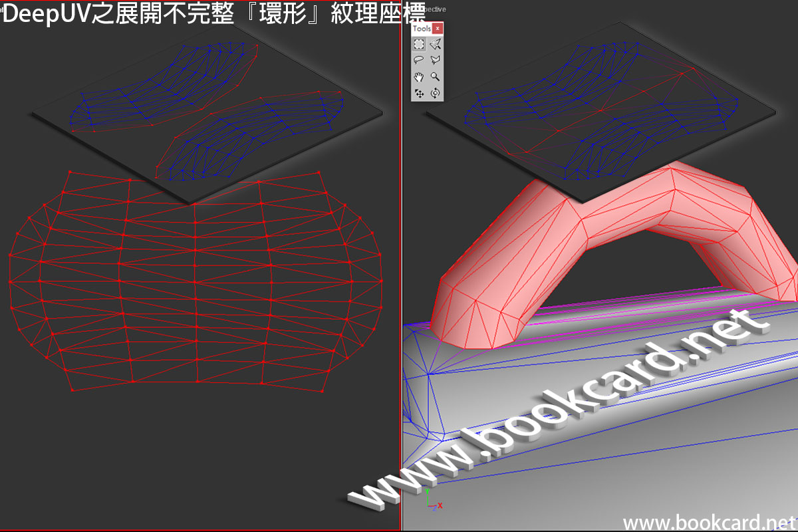
Task: Activate the four-arrow move tool
Action: click(x=419, y=93)
